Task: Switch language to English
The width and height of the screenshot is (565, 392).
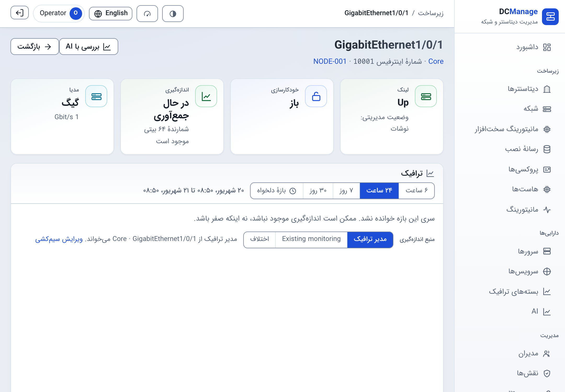Action: [111, 14]
